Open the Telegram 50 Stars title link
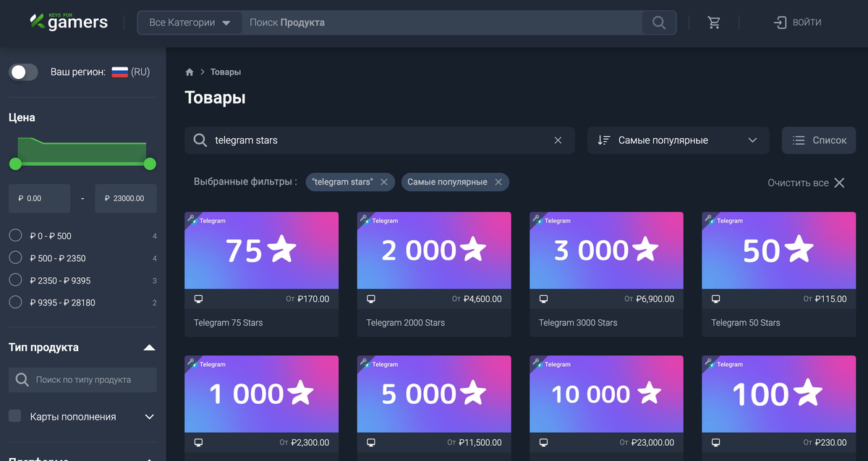The width and height of the screenshot is (868, 461). [746, 323]
